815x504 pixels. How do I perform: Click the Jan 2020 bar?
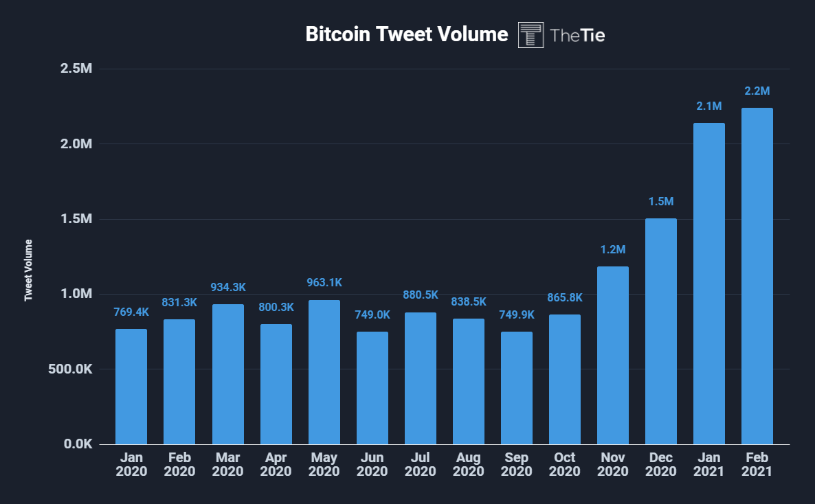(x=131, y=387)
